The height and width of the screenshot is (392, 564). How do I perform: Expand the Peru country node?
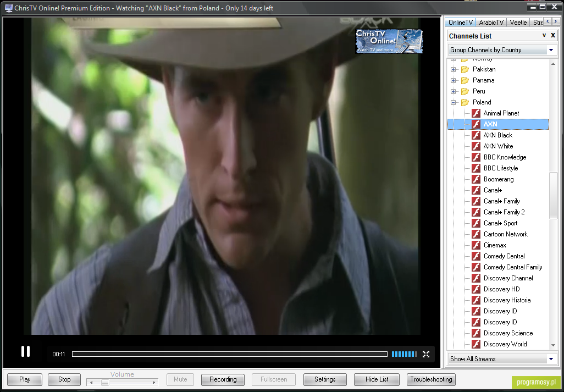coord(453,91)
